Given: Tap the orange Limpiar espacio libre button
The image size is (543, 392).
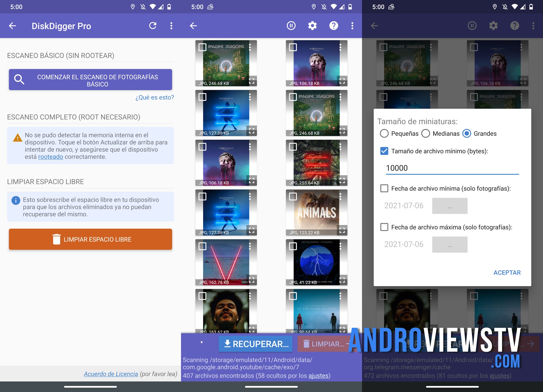Looking at the screenshot, I should tap(90, 239).
